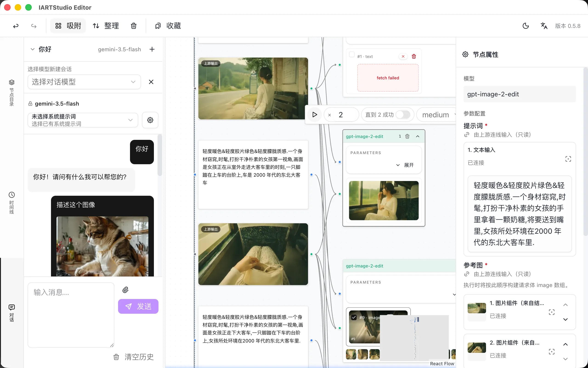The height and width of the screenshot is (368, 588).
Task: Open the 选择对话模型 dropdown
Action: [x=84, y=82]
